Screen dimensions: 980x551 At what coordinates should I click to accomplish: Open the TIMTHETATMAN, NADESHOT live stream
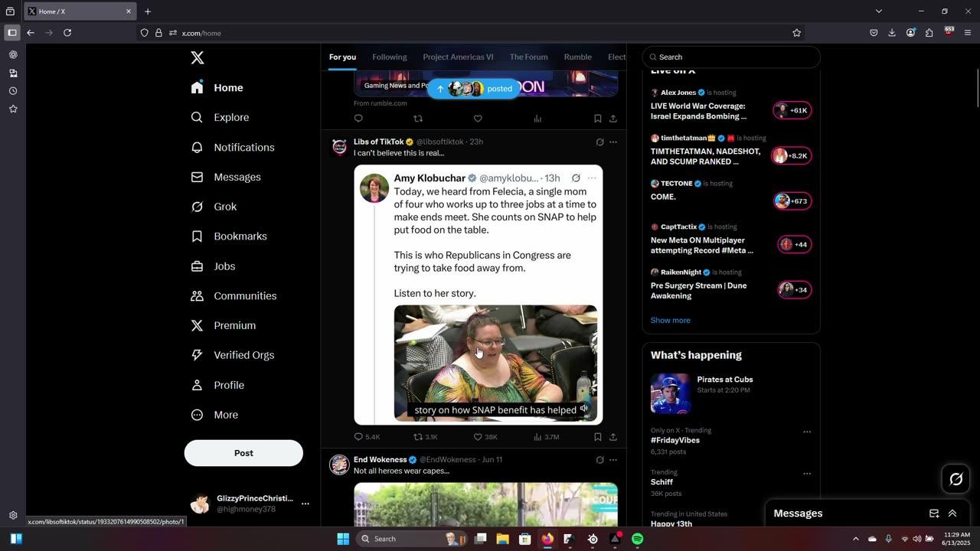tap(730, 151)
